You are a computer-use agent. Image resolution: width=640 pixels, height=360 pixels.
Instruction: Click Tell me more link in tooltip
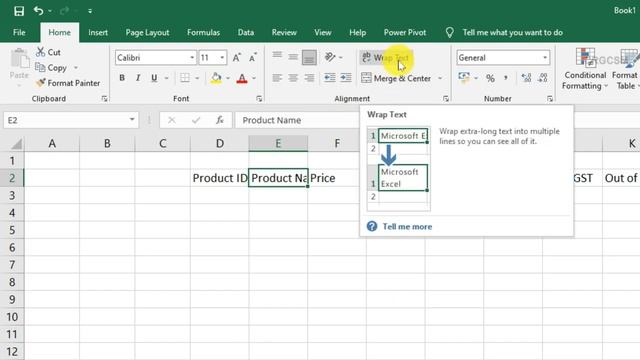[x=407, y=227]
